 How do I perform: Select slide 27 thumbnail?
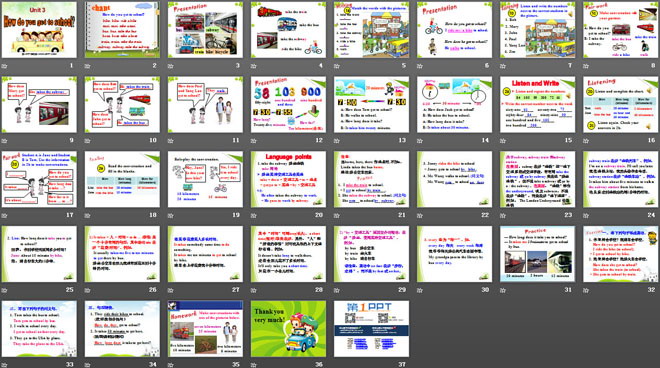pyautogui.click(x=205, y=254)
